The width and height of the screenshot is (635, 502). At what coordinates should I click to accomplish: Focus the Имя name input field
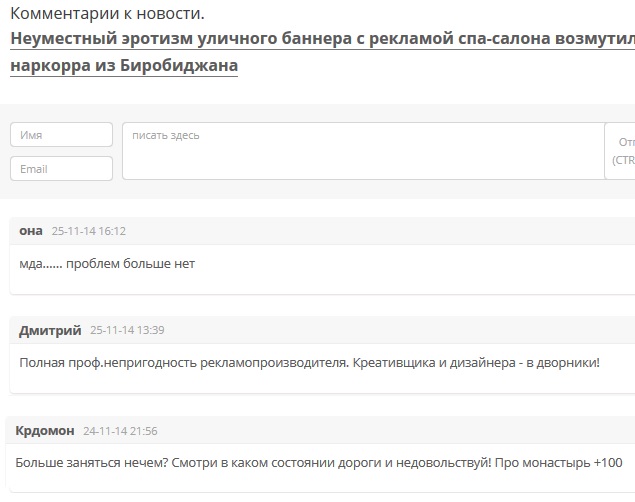(x=61, y=135)
